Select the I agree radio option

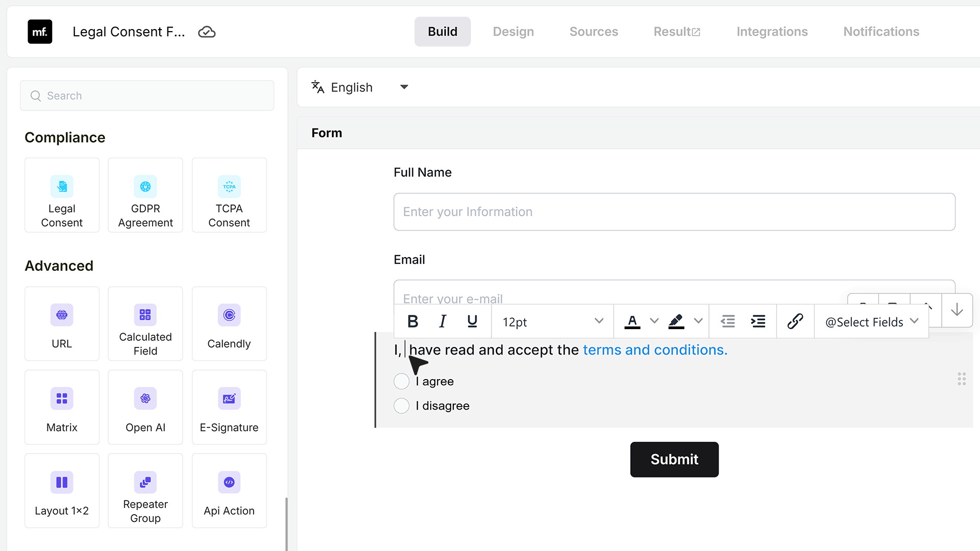coord(402,381)
